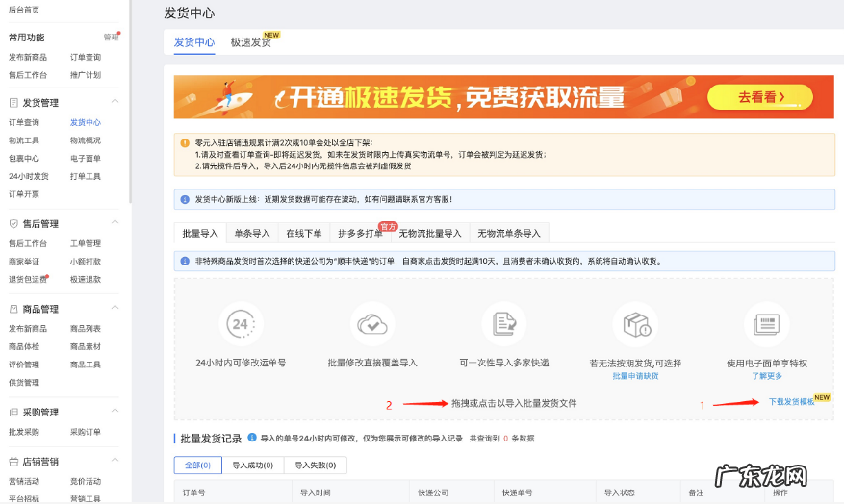Screen dimensions: 844x504
Task: Open 售后工作台 under 常用功能
Action: pos(28,75)
